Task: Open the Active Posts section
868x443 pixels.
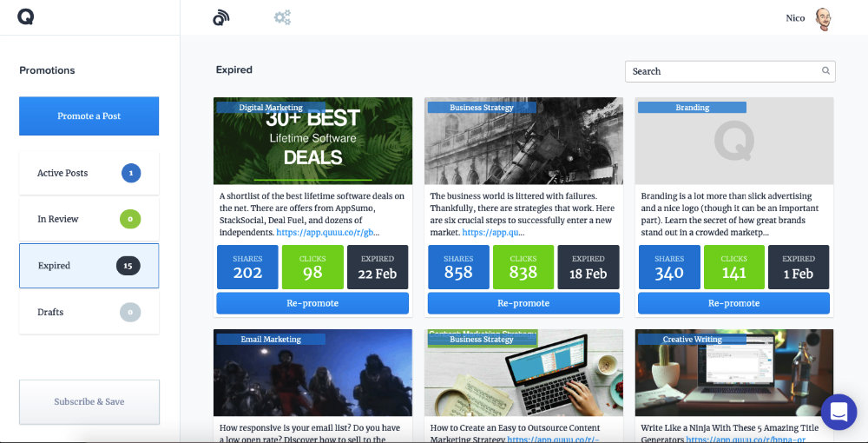Action: pyautogui.click(x=89, y=174)
